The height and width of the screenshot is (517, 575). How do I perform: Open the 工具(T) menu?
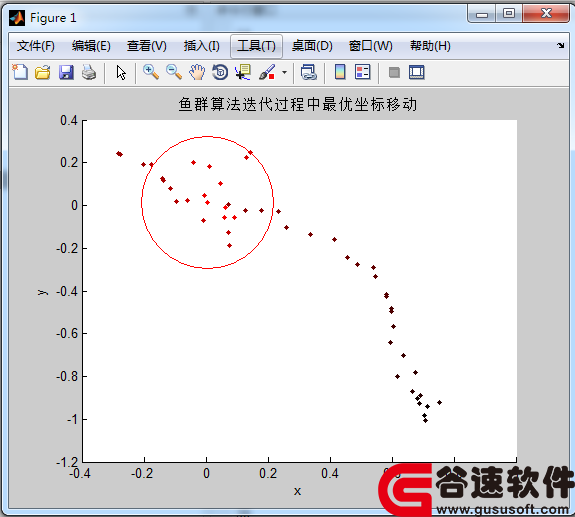click(256, 46)
